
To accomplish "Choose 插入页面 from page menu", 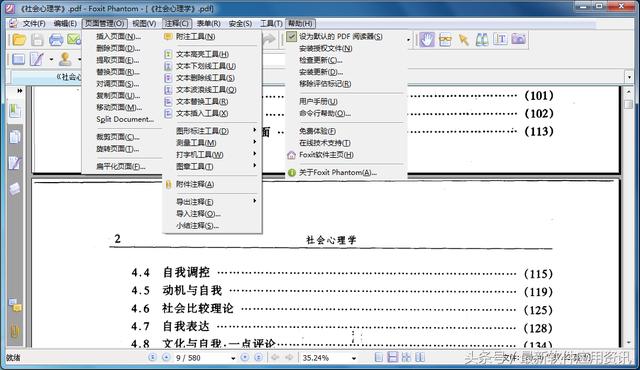I will click(118, 36).
